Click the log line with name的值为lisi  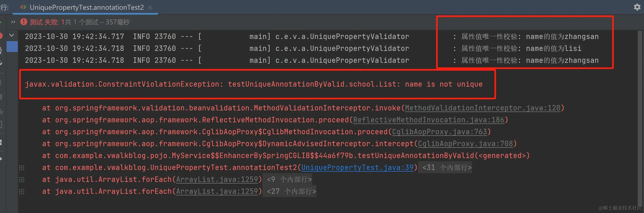tap(303, 48)
